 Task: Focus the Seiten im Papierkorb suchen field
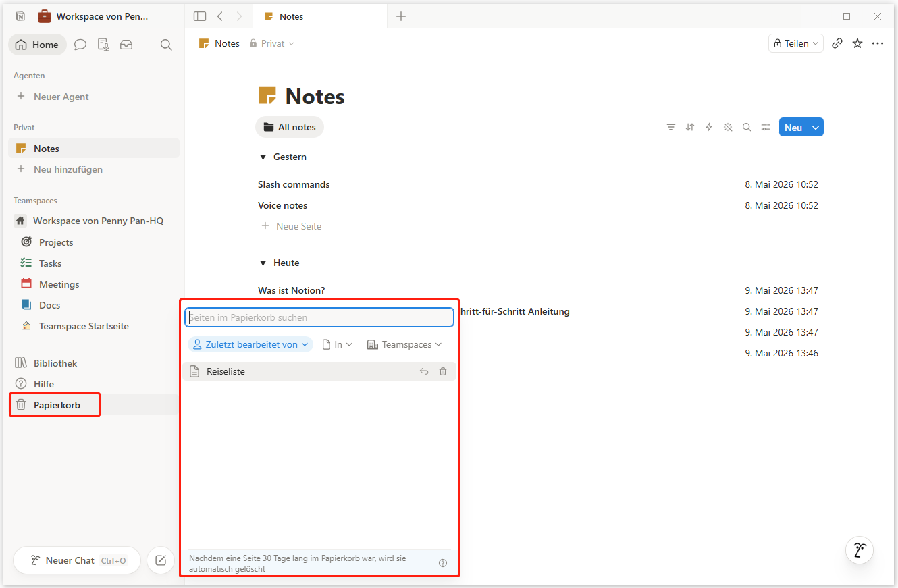319,317
